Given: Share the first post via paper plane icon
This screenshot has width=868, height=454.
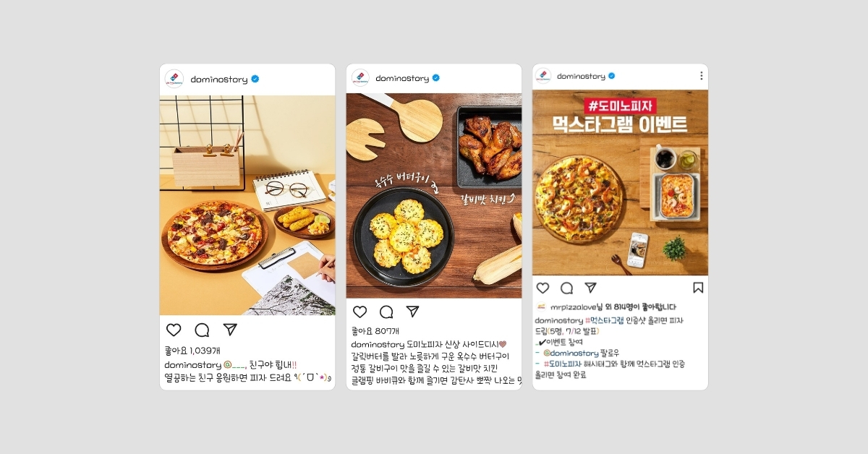Looking at the screenshot, I should point(230,330).
